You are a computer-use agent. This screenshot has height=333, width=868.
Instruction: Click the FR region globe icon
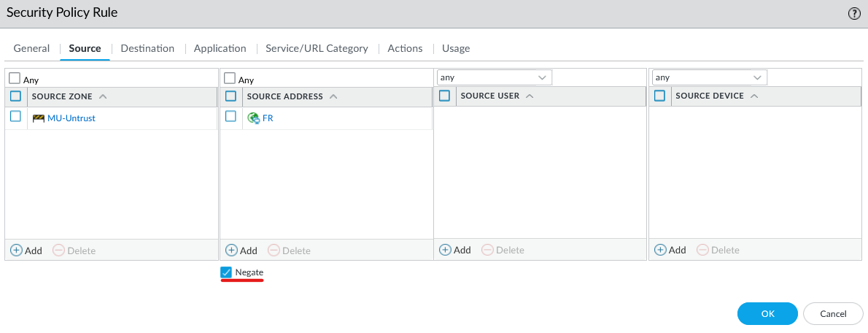[x=254, y=118]
